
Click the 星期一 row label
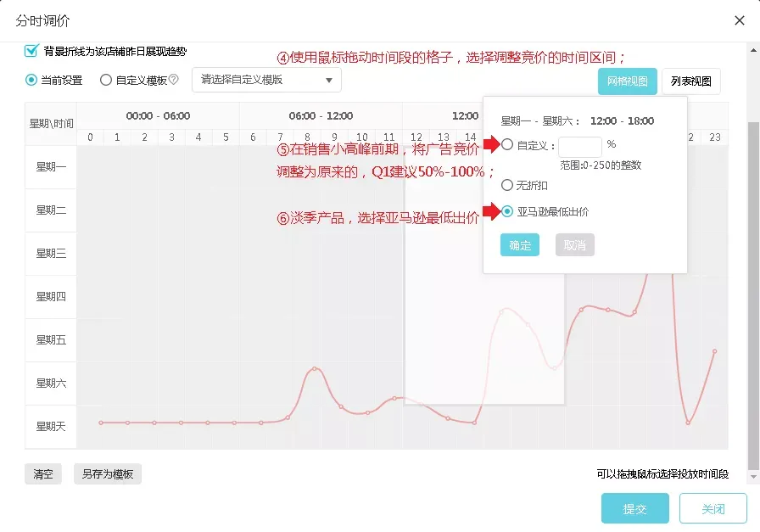pos(51,167)
